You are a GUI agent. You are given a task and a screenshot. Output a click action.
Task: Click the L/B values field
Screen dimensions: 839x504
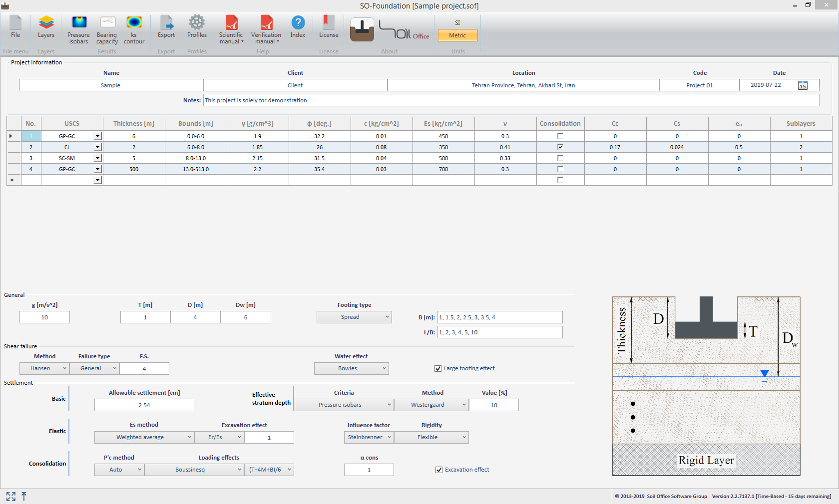tap(500, 332)
